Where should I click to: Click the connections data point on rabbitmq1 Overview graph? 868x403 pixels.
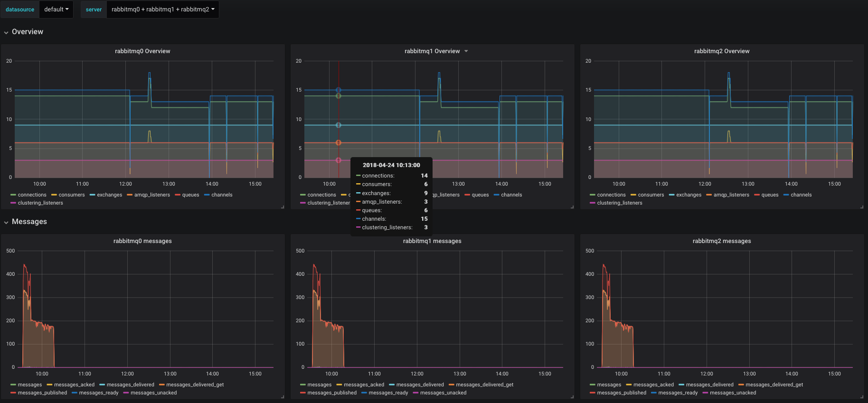pos(339,96)
